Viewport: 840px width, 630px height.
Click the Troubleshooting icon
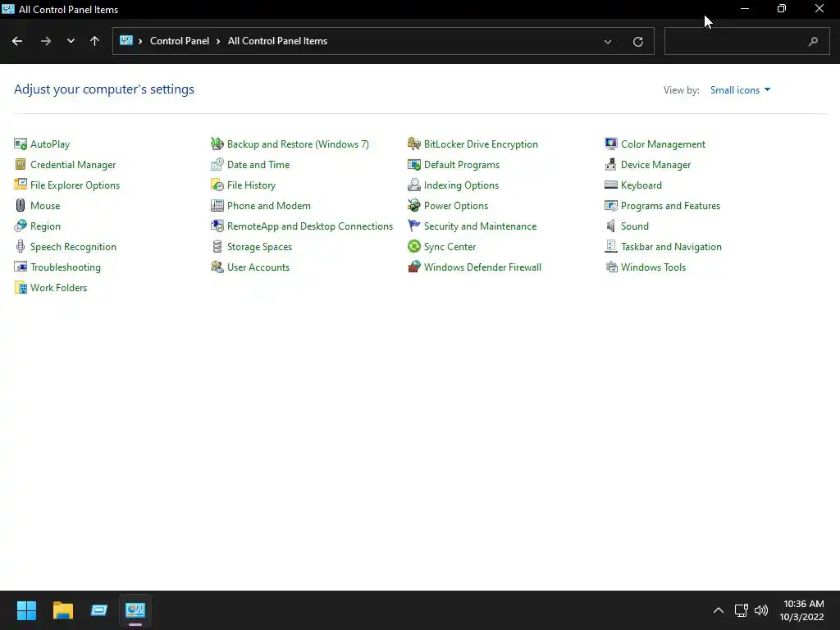(21, 267)
